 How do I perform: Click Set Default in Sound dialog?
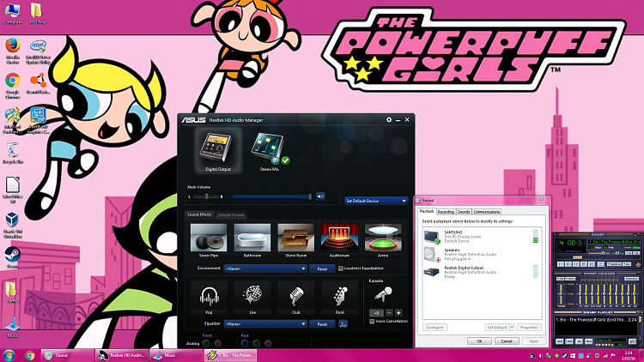(x=497, y=328)
